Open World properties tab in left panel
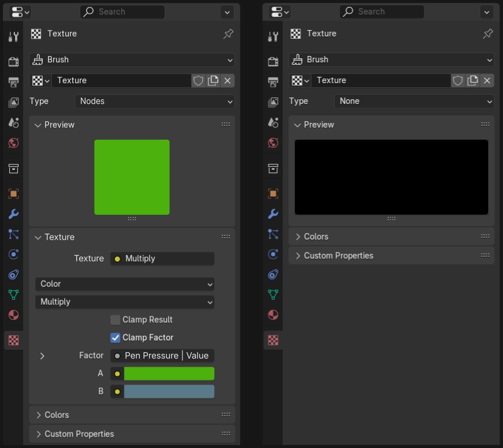This screenshot has height=448, width=503. (x=13, y=143)
